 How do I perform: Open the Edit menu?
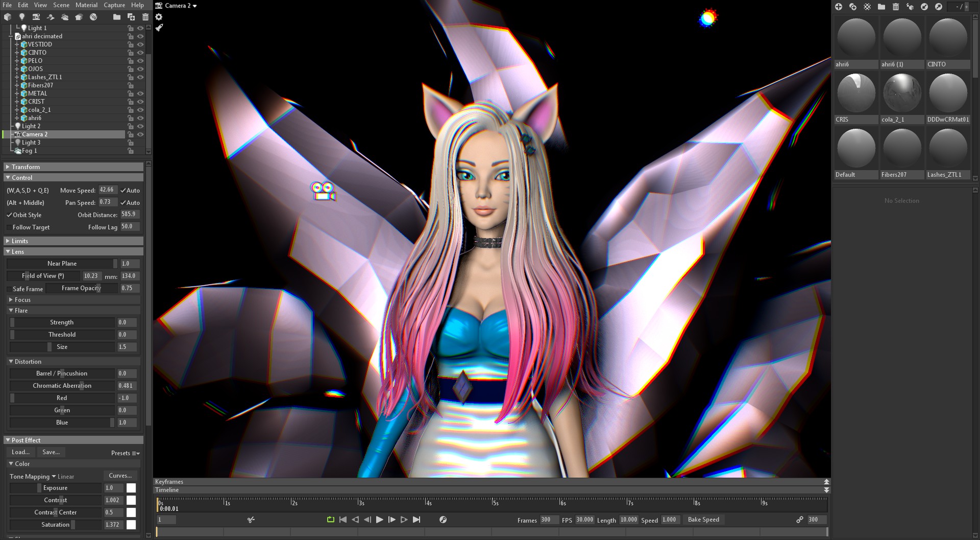coord(23,5)
